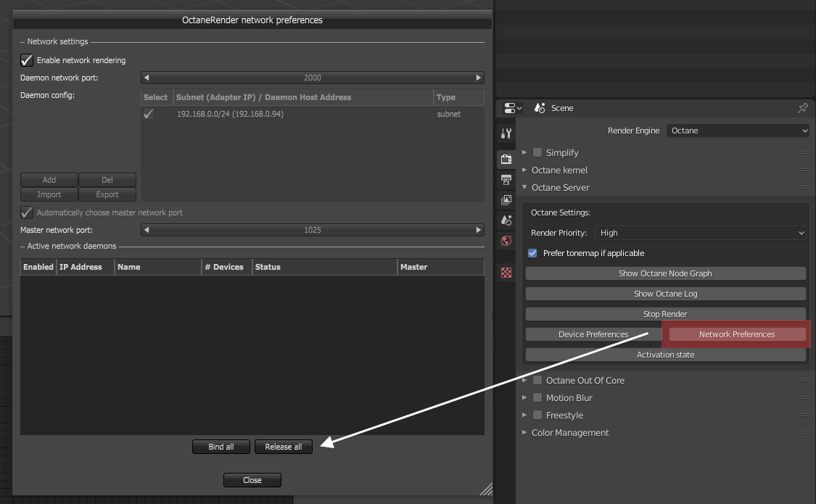Select the Scene properties tab icon

click(x=506, y=220)
